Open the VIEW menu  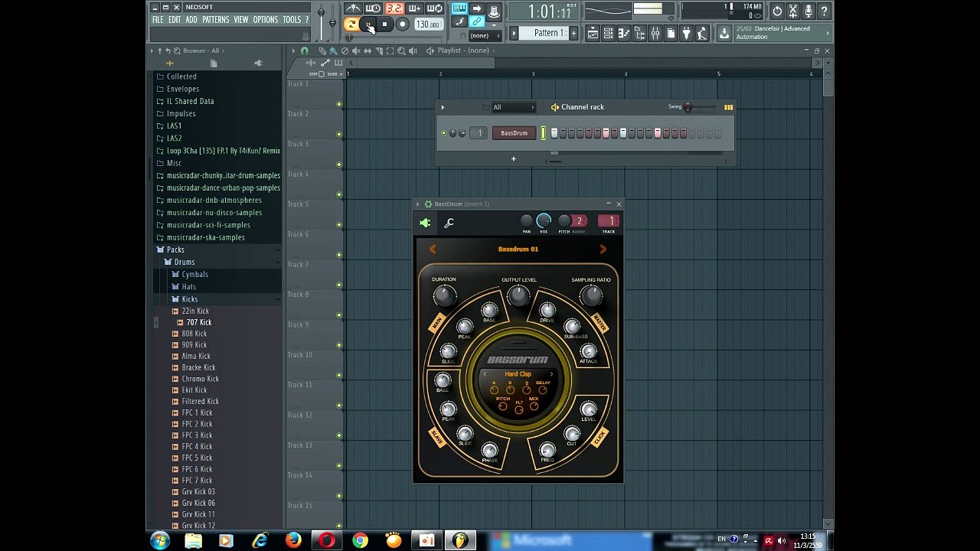pos(241,20)
